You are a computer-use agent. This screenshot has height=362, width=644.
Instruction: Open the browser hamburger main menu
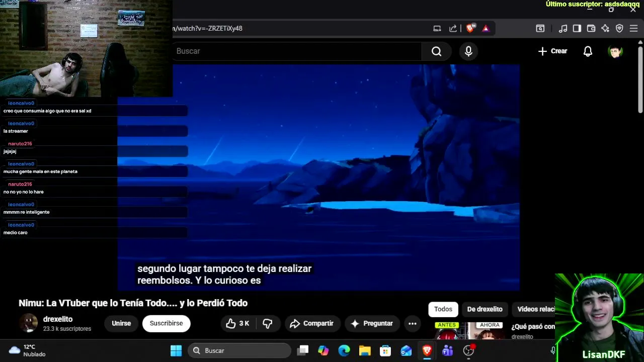[x=633, y=29]
